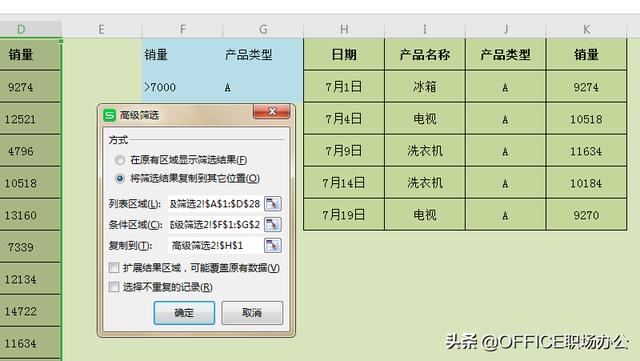
Task: Click the 7339 cell in column D
Action: 30,247
